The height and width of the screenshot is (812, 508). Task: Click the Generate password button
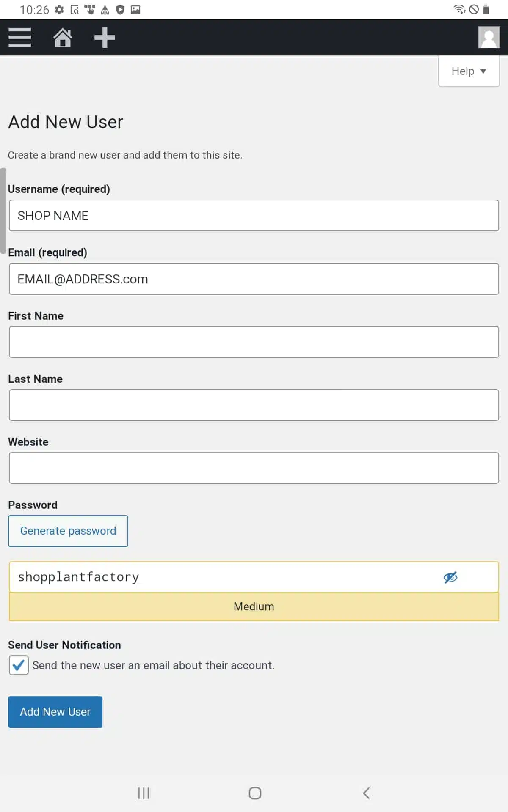[68, 531]
